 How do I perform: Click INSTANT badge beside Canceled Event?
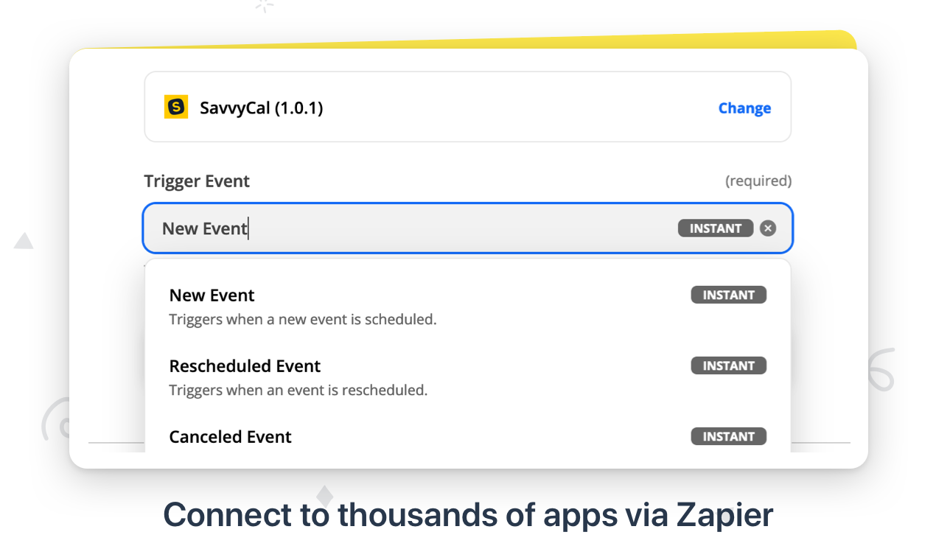(x=728, y=437)
